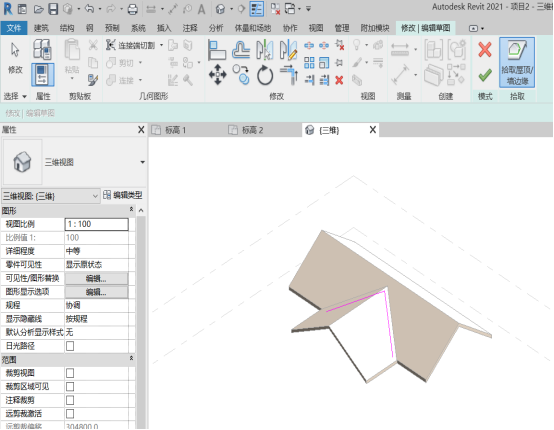Click the green check Finish Edit Mode
Viewport: 554px width, 430px height.
485,75
